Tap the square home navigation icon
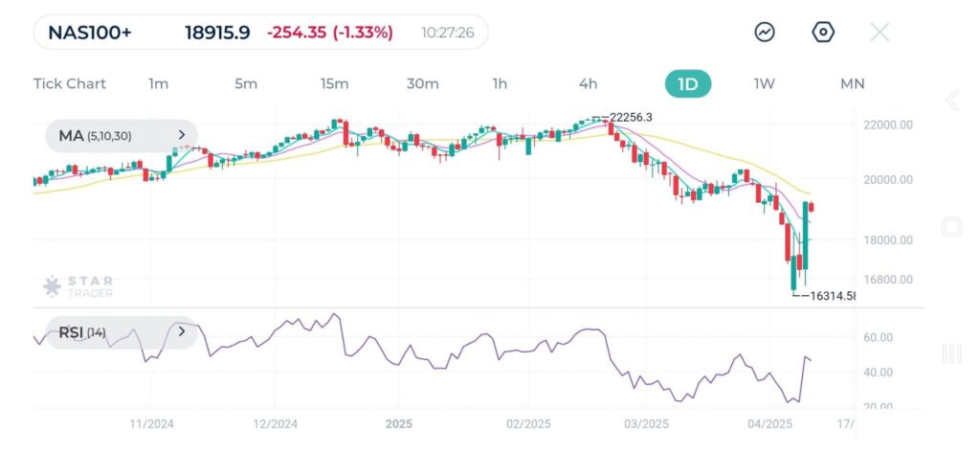Image resolution: width=980 pixels, height=453 pixels. pyautogui.click(x=951, y=227)
